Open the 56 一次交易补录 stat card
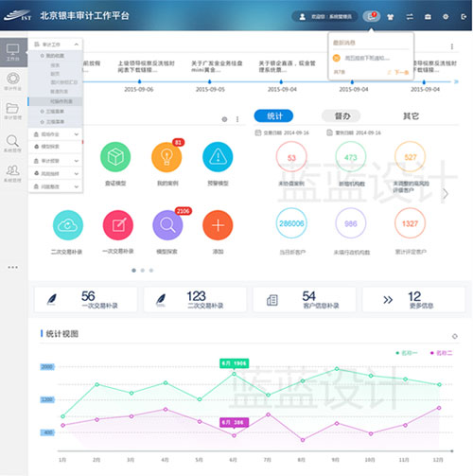Image resolution: width=473 pixels, height=476 pixels. tap(86, 300)
